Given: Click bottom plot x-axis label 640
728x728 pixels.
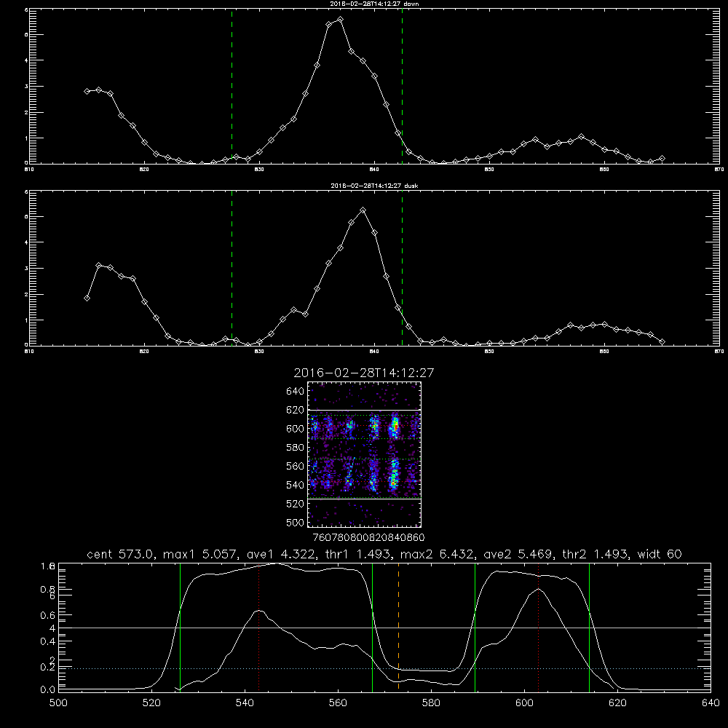Looking at the screenshot, I should click(711, 703).
